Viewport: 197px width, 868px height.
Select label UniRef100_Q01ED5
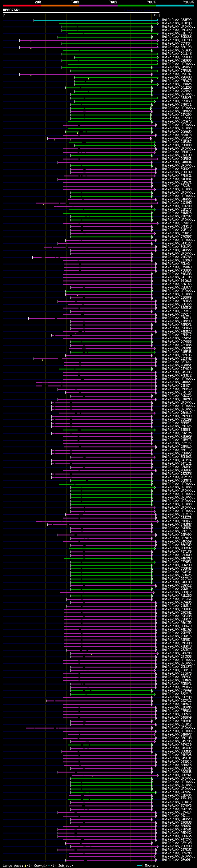tap(177, 88)
